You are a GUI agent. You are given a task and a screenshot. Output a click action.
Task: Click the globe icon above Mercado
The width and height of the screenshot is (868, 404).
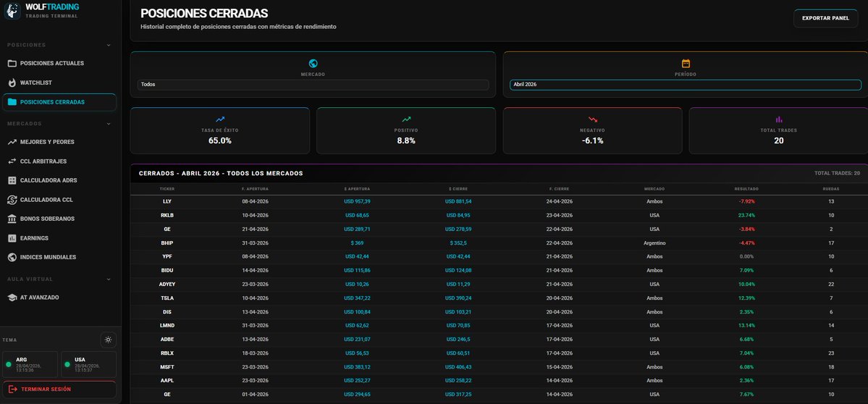coord(313,64)
